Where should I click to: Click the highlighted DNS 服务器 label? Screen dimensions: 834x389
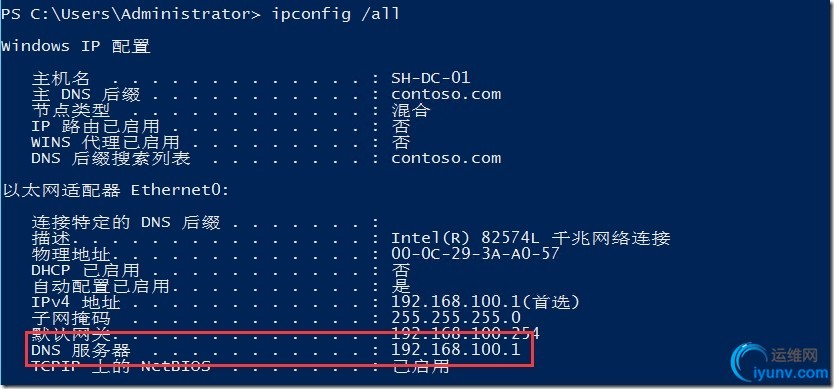click(81, 350)
